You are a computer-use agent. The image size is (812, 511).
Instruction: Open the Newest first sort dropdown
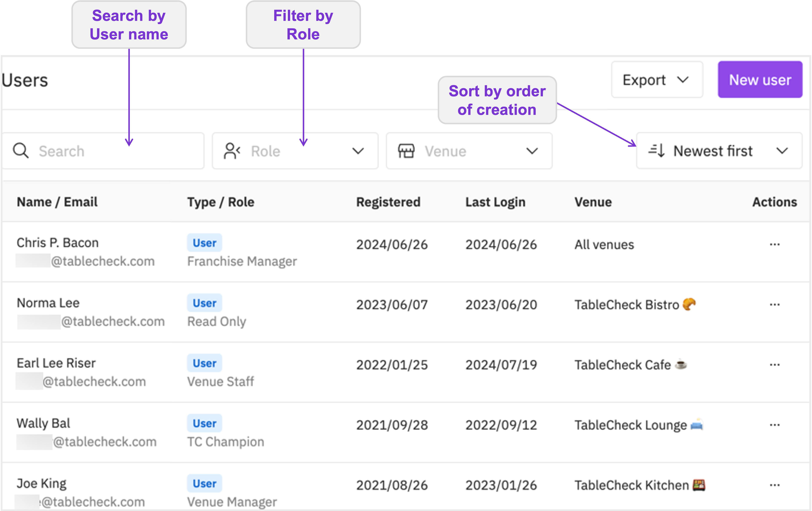tap(719, 151)
